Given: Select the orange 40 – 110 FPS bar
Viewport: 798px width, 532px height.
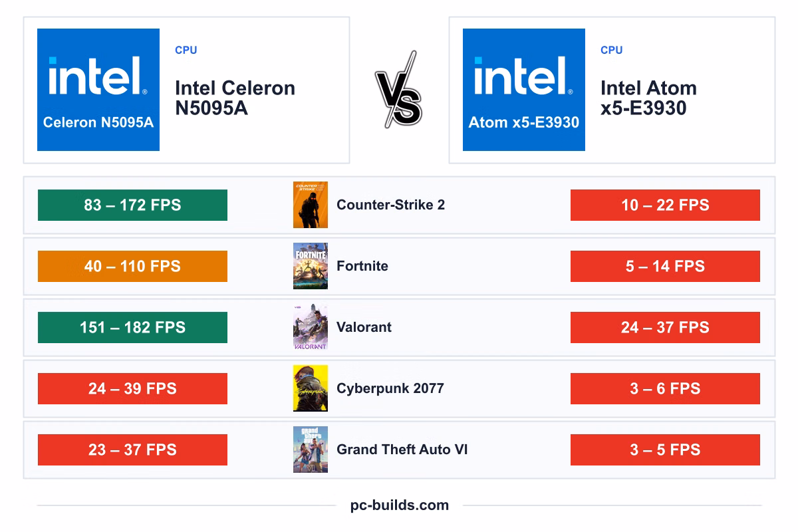Looking at the screenshot, I should pos(132,266).
